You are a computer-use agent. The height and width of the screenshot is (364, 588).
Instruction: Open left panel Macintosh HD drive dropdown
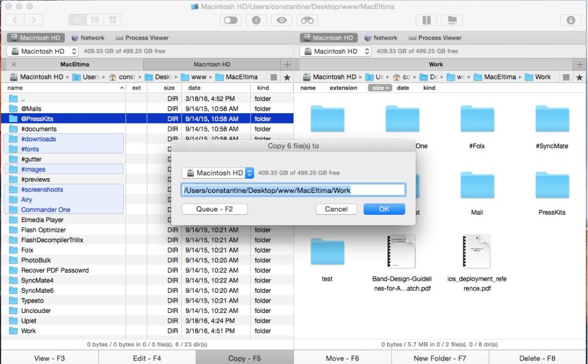42,51
